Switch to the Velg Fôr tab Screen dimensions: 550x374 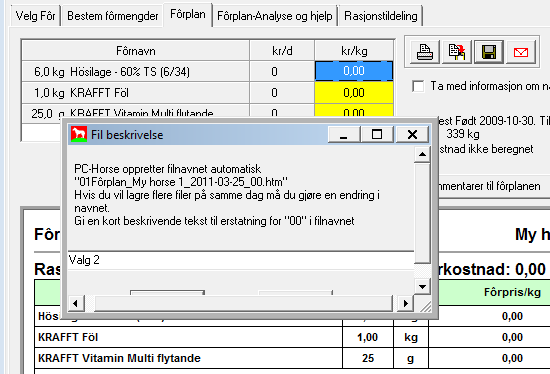point(35,16)
